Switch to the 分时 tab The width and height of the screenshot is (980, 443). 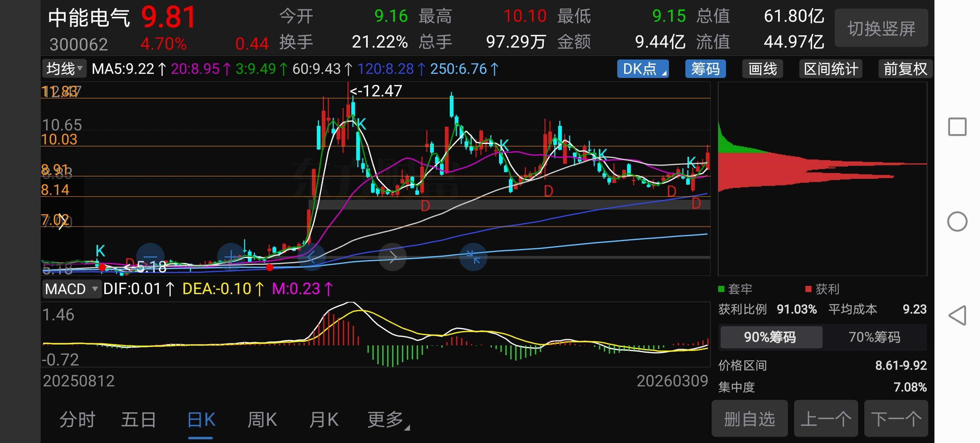coord(78,420)
